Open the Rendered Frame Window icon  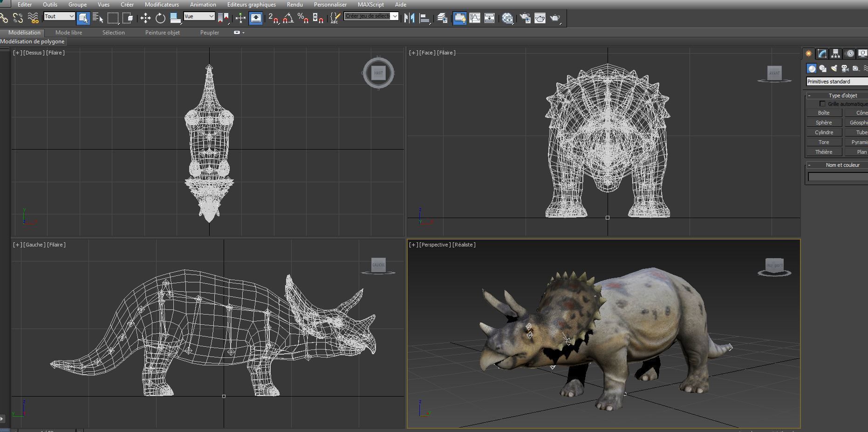(540, 18)
